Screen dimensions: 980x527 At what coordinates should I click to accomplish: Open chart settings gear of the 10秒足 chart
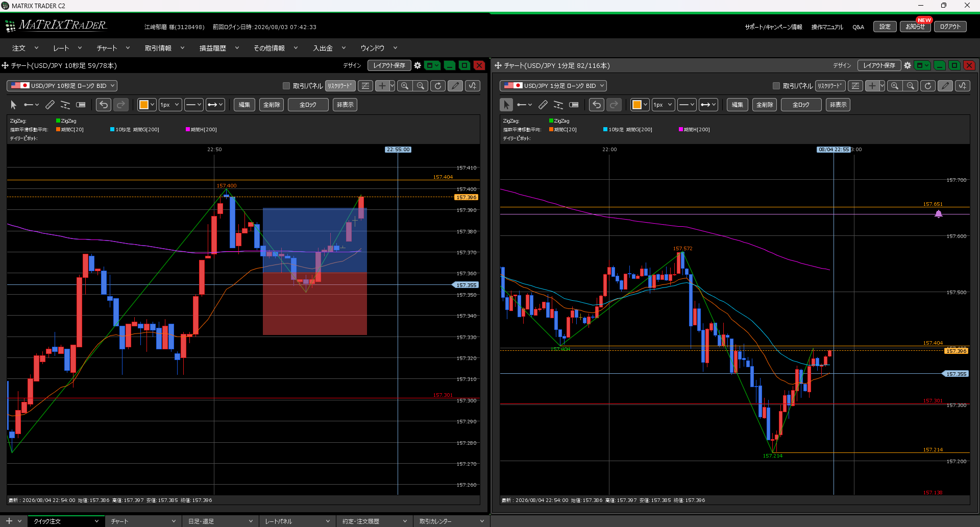pos(418,65)
